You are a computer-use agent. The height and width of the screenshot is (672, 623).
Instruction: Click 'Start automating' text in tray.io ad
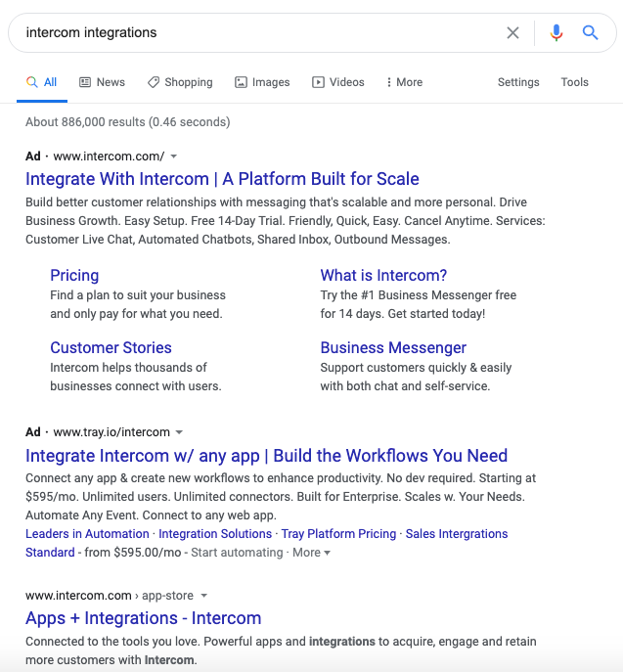(237, 553)
